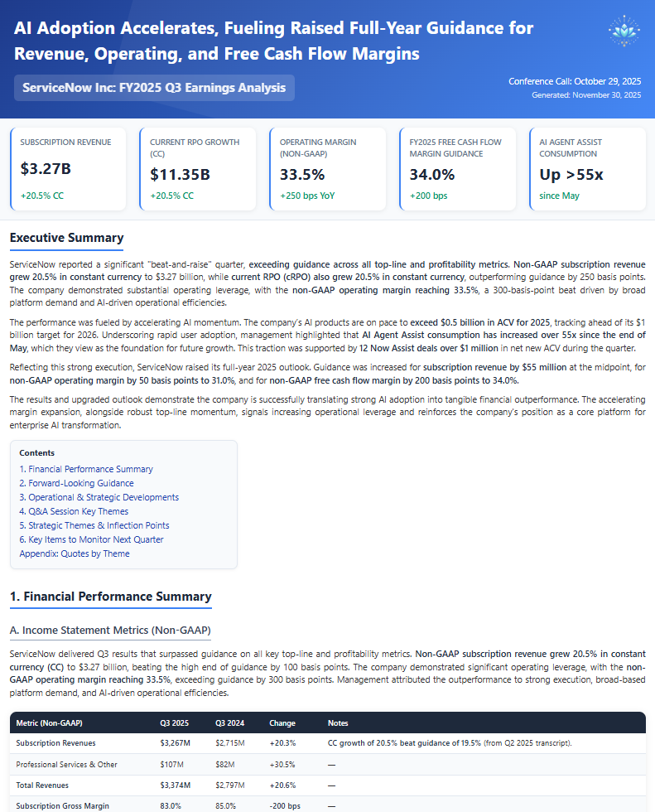Click the 'Conference Call: October 29, 2025' text
The height and width of the screenshot is (812, 655).
point(575,81)
